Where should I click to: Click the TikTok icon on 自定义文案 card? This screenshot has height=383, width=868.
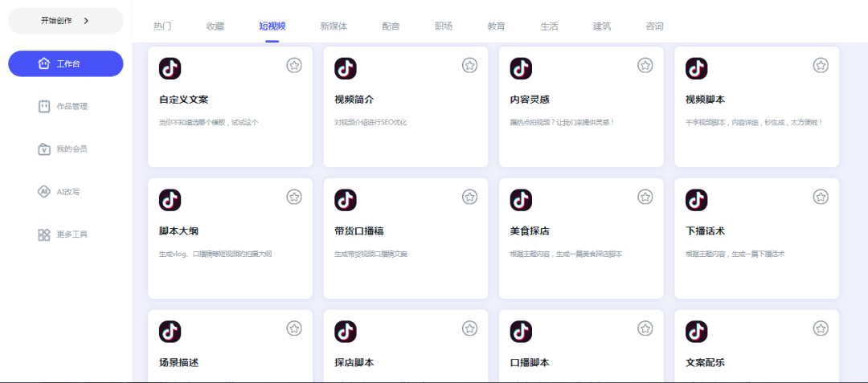pos(170,68)
